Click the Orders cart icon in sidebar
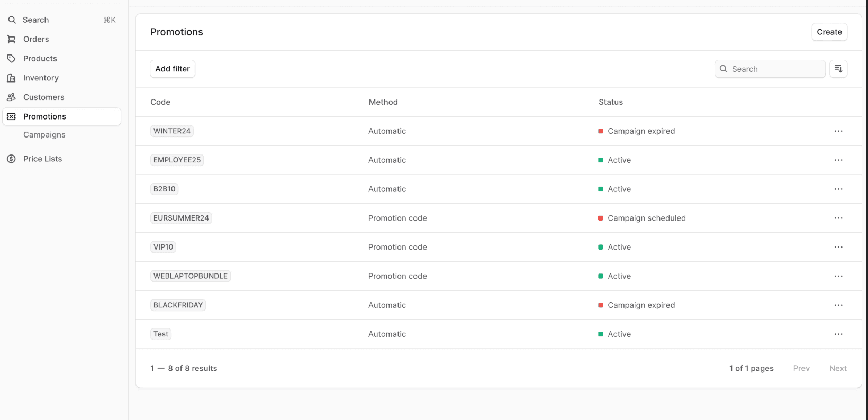 (x=11, y=39)
